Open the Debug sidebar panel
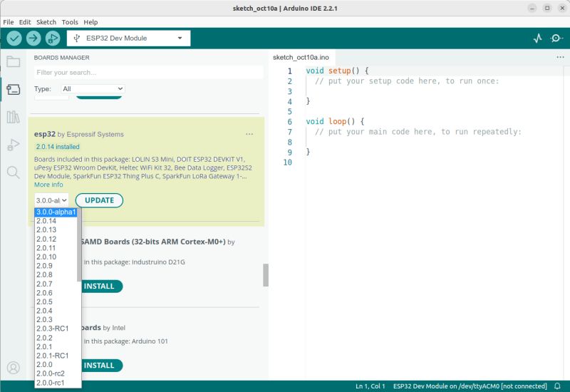 coord(13,145)
